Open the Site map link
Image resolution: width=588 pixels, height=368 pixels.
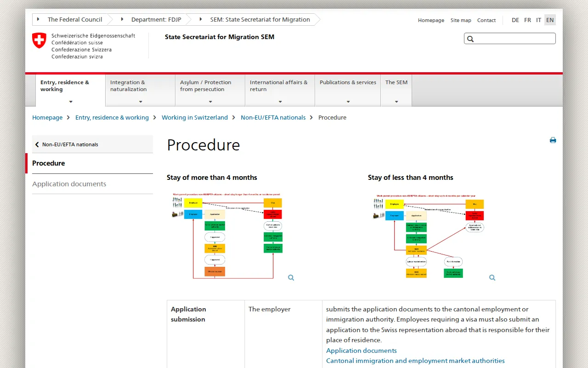pyautogui.click(x=461, y=20)
